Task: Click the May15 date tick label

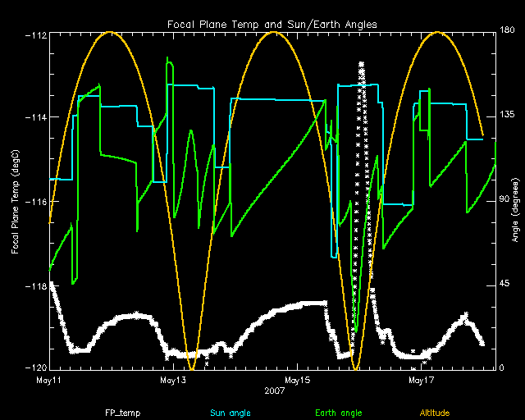Action: [x=296, y=381]
